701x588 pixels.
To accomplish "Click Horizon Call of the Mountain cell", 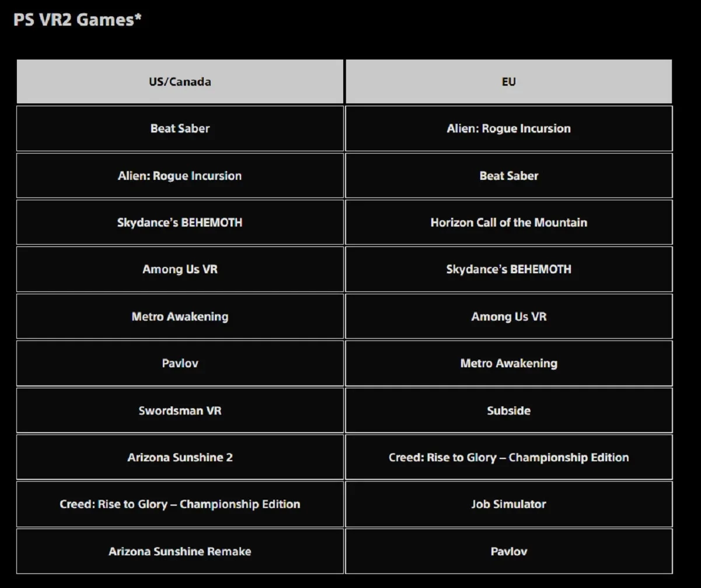I will coord(508,222).
